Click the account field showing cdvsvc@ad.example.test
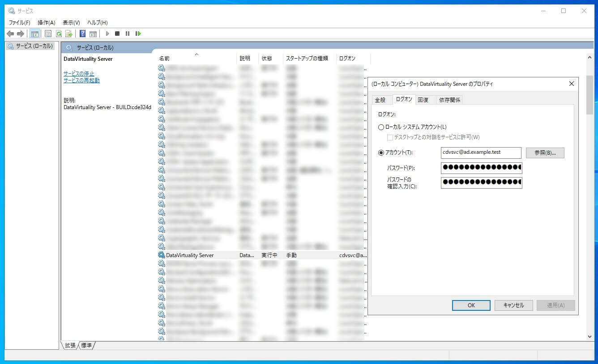Screen dimensions: 598x364 tap(481, 152)
